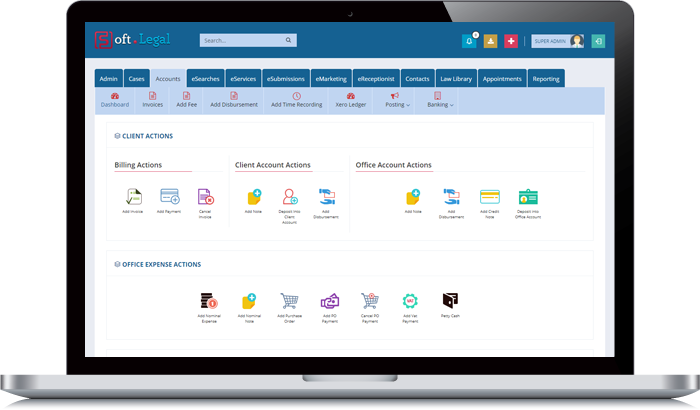Click Add Time Recording in the toolbar
This screenshot has width=700, height=410.
296,100
